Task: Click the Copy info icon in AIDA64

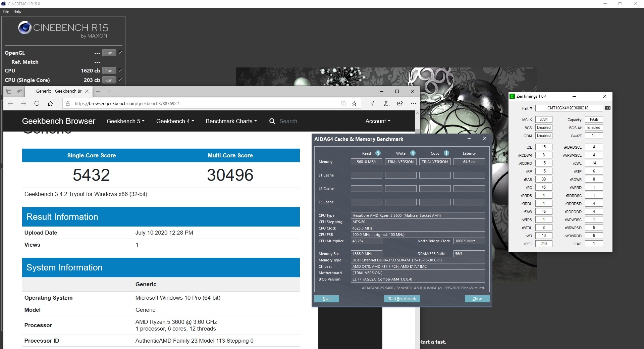Action: (x=446, y=153)
